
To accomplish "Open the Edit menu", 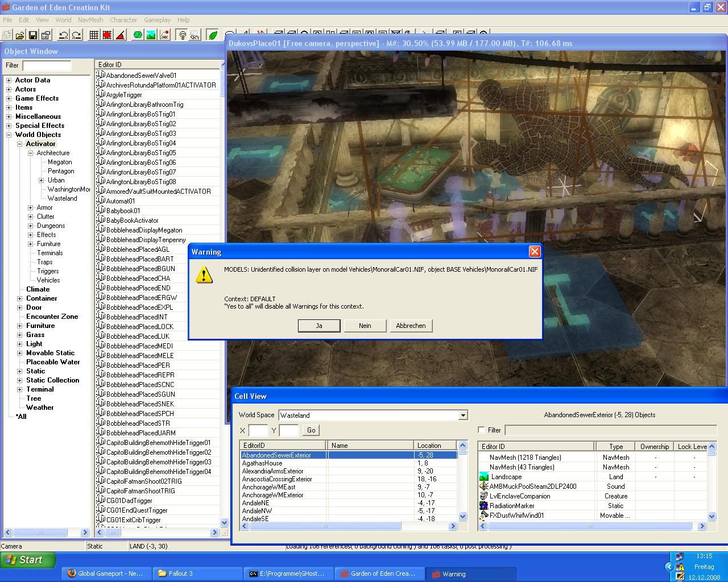I will [x=24, y=20].
